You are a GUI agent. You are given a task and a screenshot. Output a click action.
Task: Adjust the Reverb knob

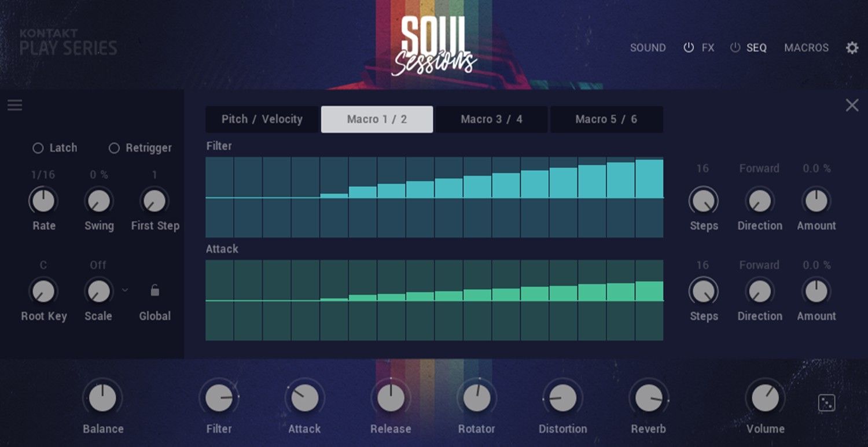coord(648,397)
